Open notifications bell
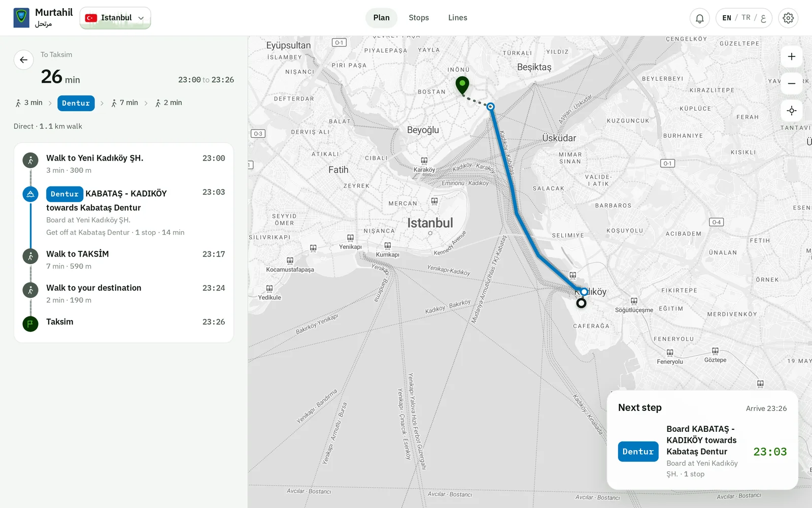 [699, 18]
